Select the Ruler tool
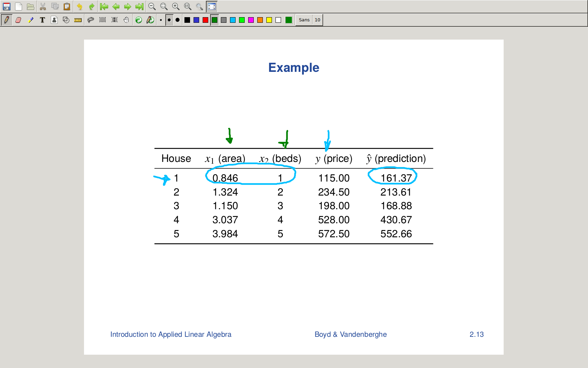The image size is (588, 368). point(78,20)
